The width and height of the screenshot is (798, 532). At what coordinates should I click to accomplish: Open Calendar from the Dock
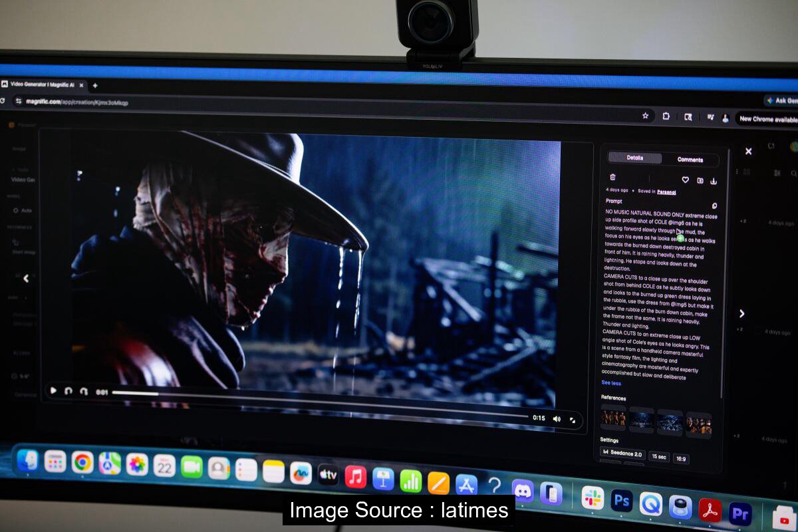(164, 465)
